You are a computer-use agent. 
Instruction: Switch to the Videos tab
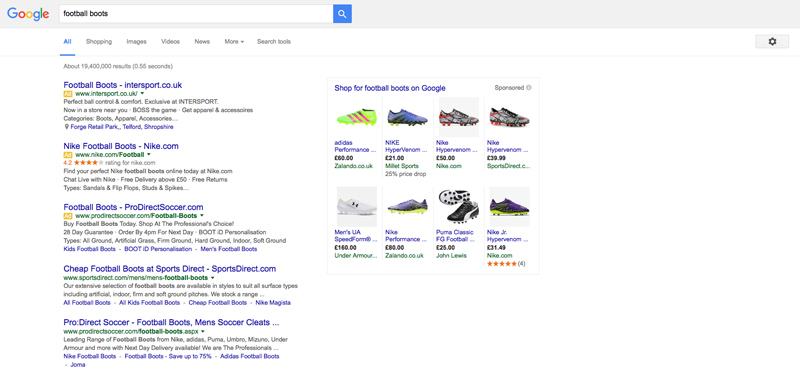click(170, 42)
